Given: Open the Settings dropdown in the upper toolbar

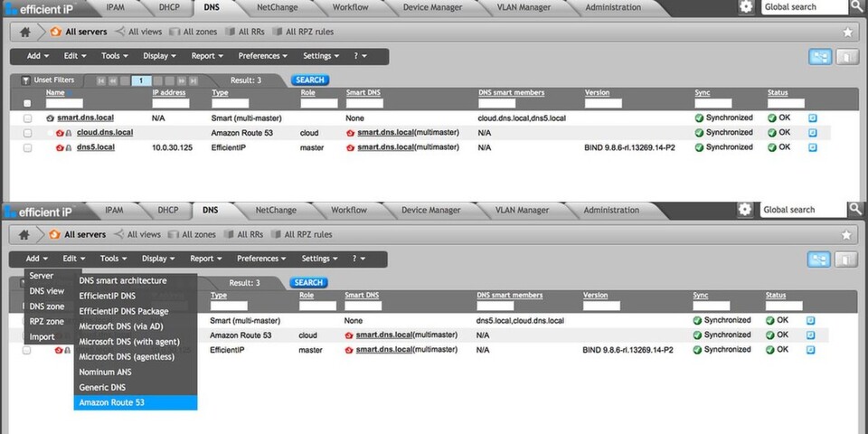Looking at the screenshot, I should point(320,56).
